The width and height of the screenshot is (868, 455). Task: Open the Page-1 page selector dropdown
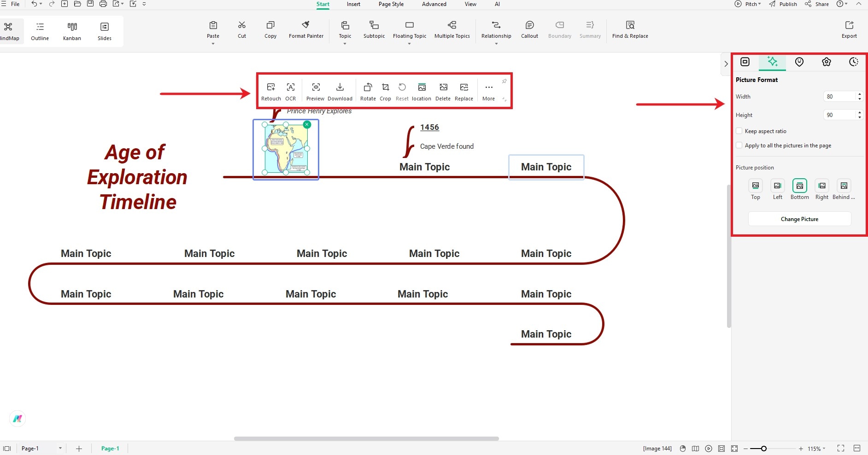(60, 449)
